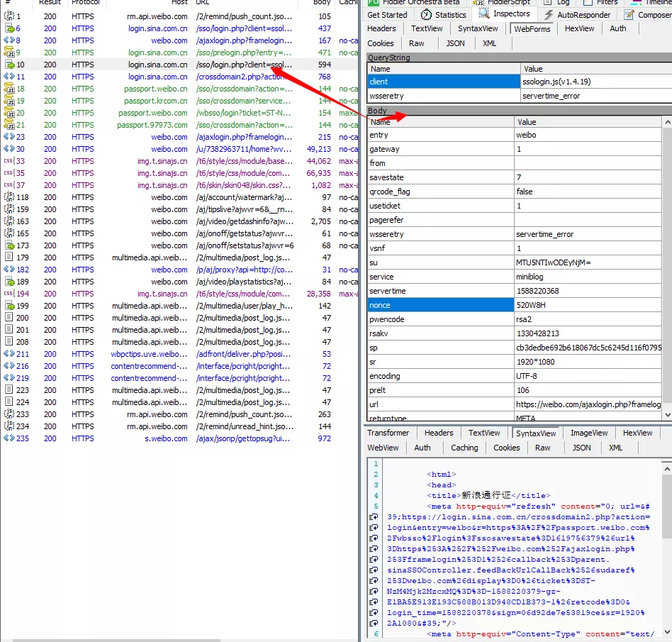Click the down arrow on the response view scrollbar
Screen dimensions: 672x642
(x=667, y=632)
